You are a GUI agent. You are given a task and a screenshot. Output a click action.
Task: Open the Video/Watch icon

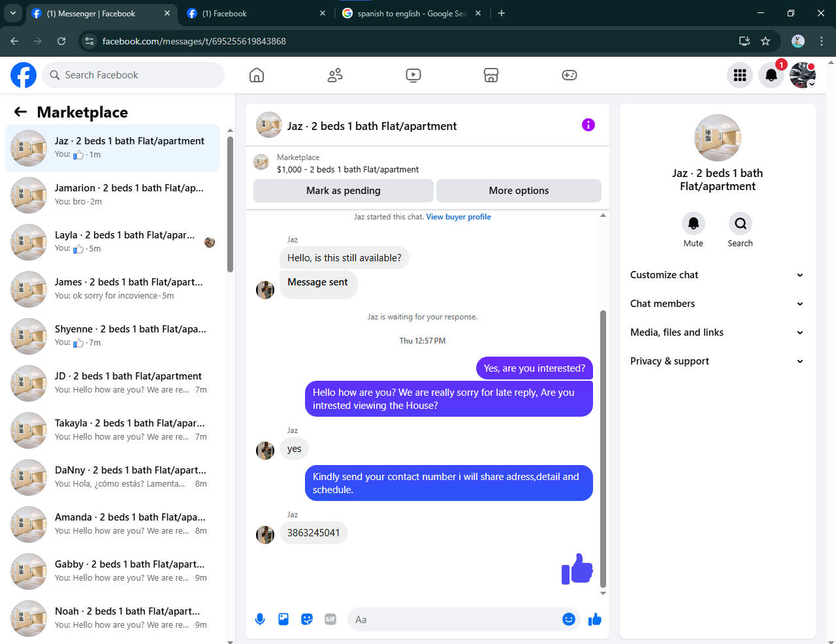413,75
